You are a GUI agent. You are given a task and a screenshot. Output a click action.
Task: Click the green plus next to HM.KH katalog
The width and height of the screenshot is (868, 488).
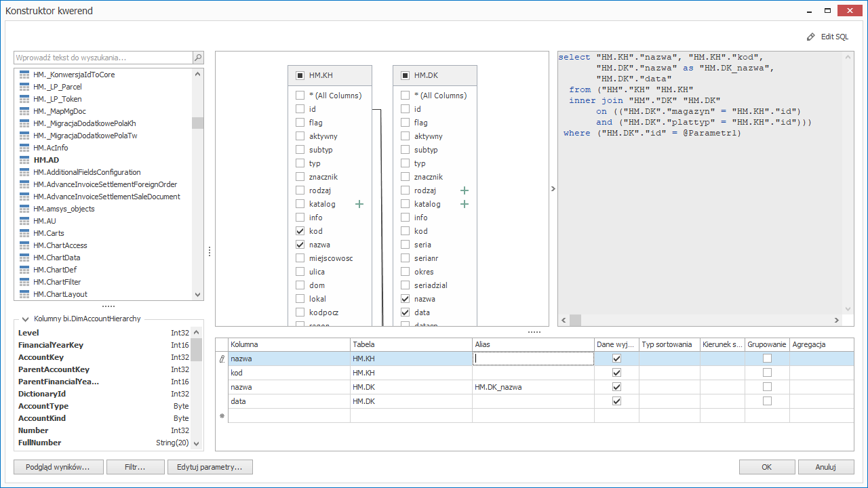359,204
